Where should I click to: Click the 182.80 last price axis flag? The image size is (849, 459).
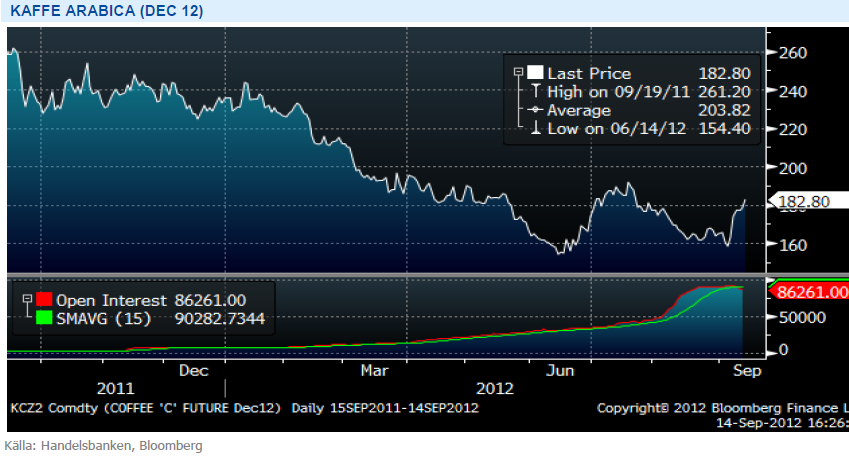(806, 202)
